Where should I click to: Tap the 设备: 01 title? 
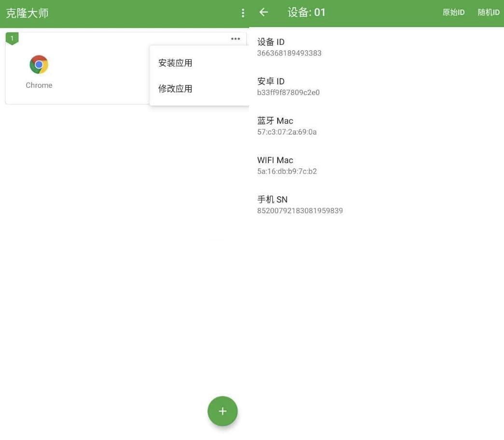pos(306,13)
